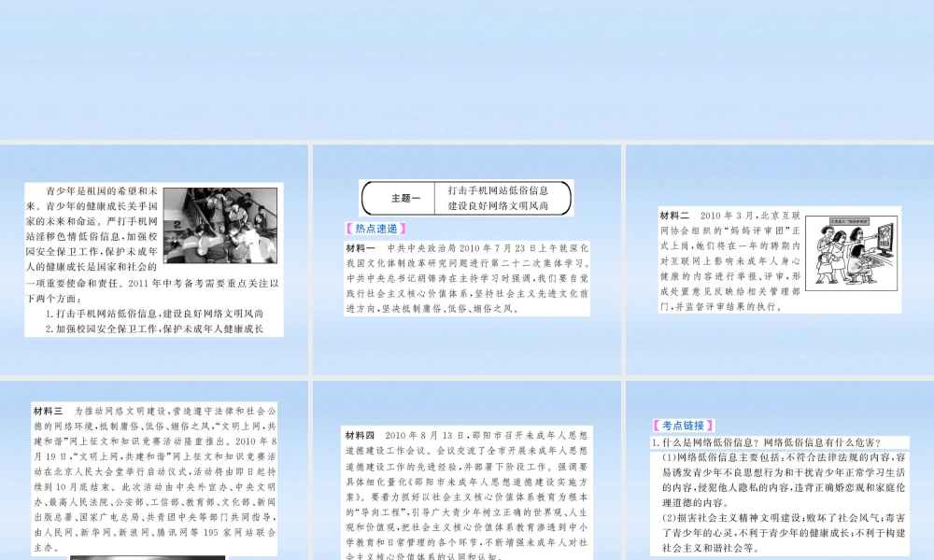Open the 材料二 slide about 妈妈评审团
Viewport: 934px width, 560px height.
[780, 259]
